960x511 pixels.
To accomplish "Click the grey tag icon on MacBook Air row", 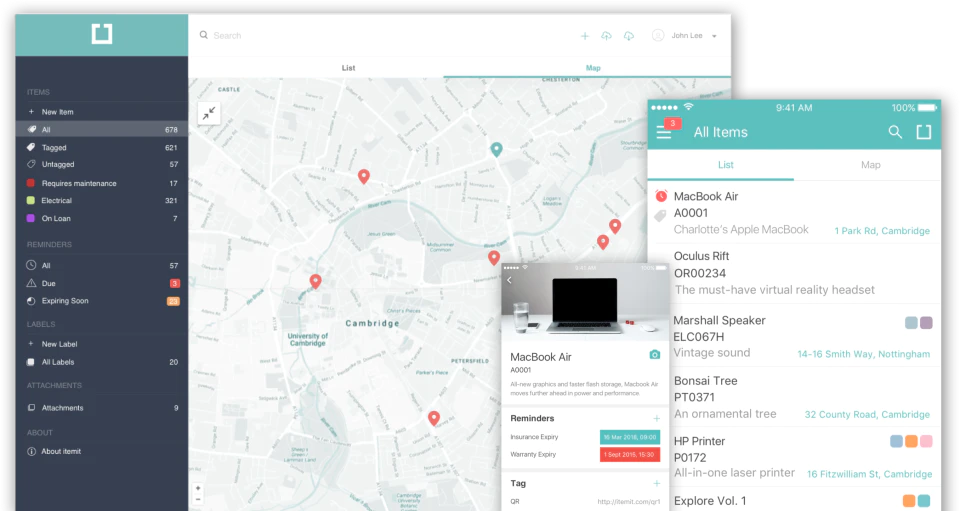I will click(660, 215).
